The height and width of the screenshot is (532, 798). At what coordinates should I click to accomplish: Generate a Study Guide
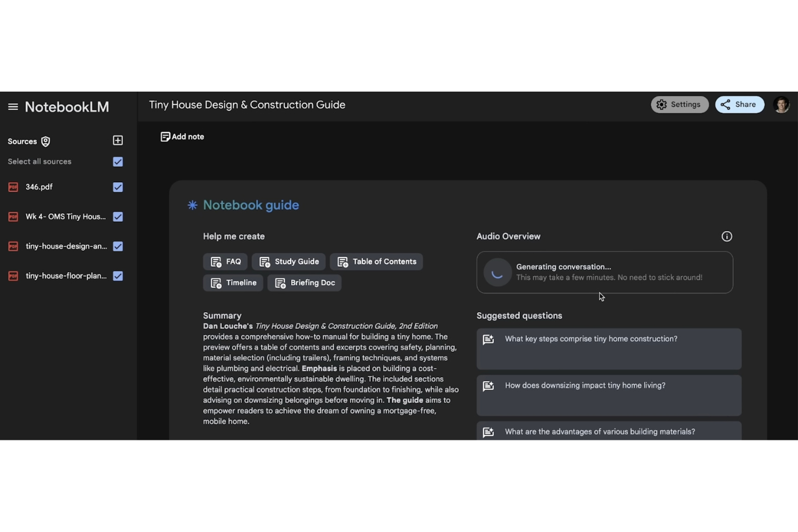pos(288,261)
